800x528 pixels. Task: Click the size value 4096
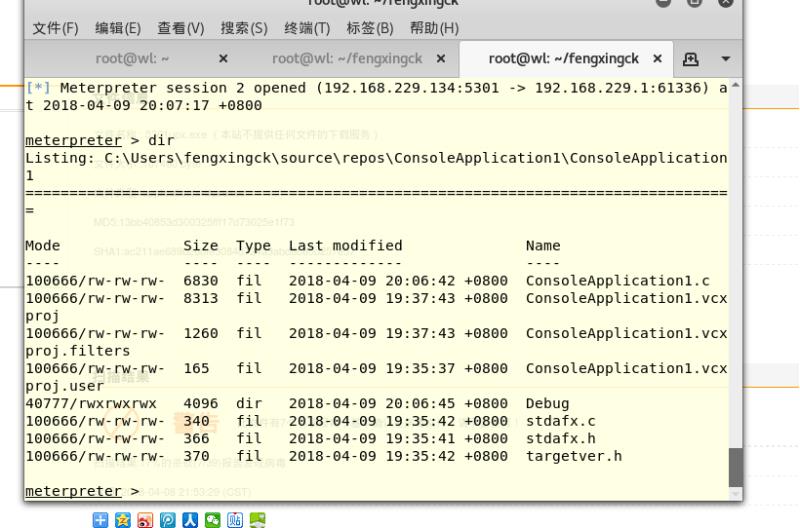pyautogui.click(x=201, y=404)
